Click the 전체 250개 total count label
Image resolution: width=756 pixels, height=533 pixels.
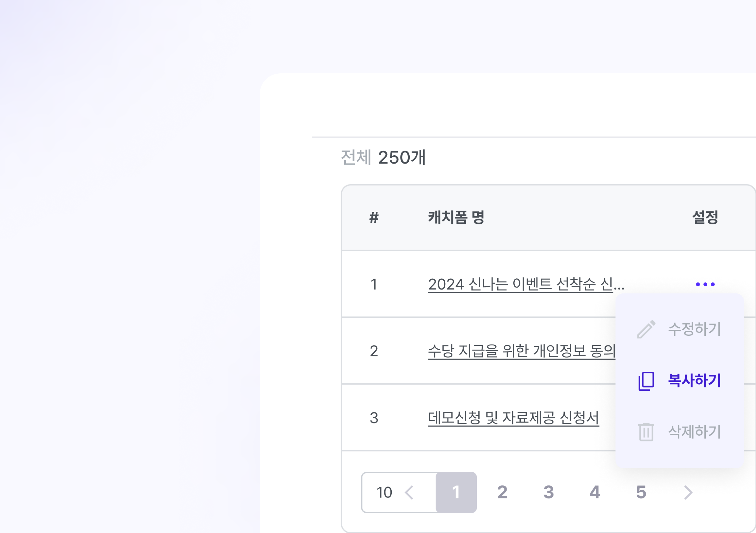383,158
